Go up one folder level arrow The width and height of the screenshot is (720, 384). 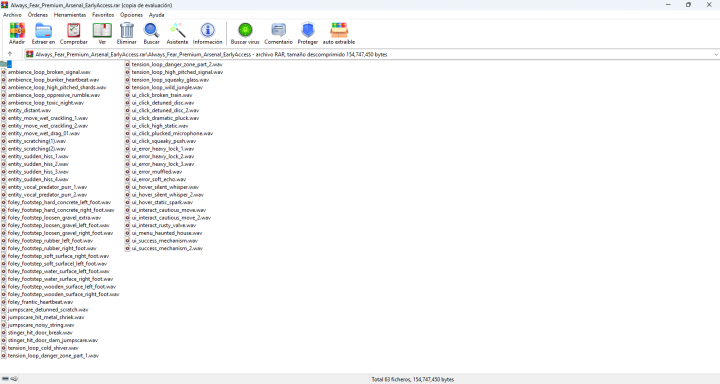point(10,54)
